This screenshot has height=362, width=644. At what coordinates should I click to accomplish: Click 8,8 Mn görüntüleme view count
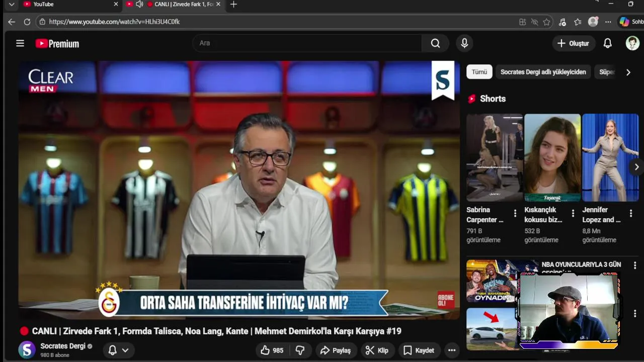coord(599,235)
